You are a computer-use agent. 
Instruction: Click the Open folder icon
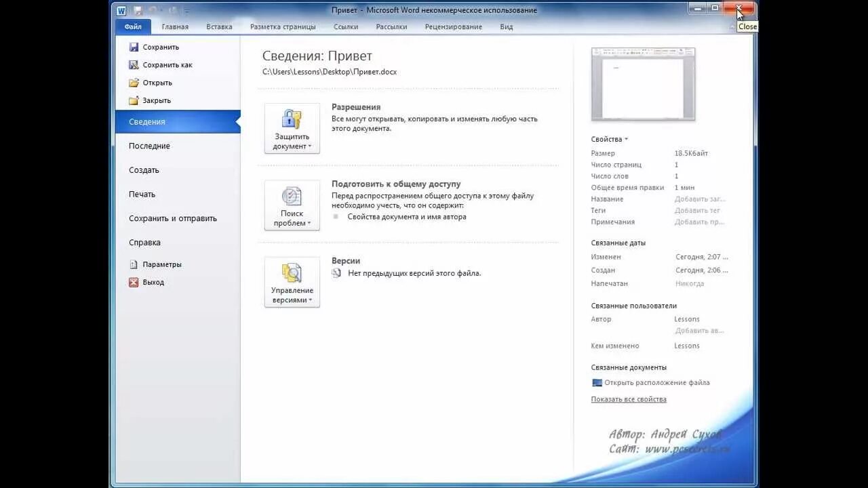134,83
